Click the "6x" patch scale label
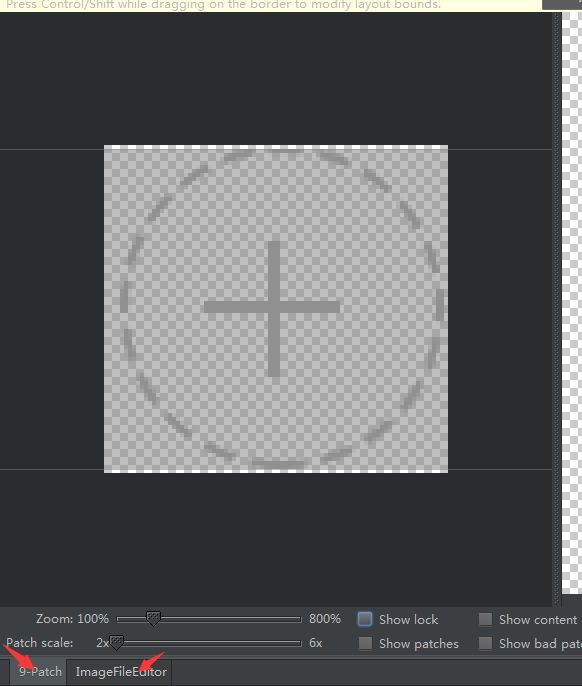The width and height of the screenshot is (582, 686). pyautogui.click(x=316, y=643)
